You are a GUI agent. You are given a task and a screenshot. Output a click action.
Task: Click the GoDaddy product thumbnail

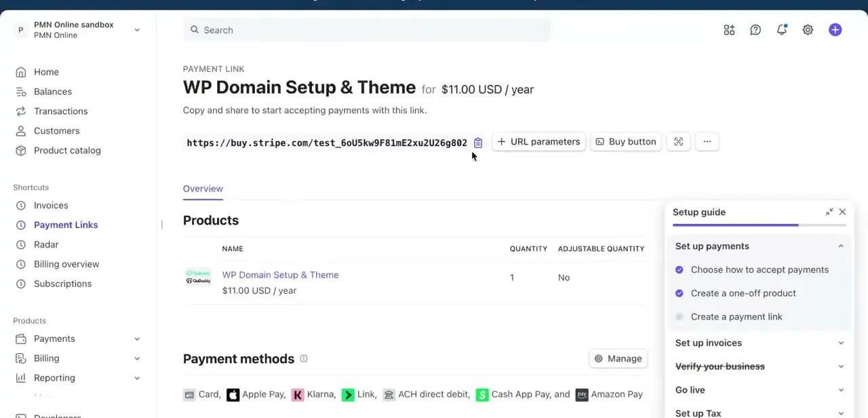tap(198, 277)
